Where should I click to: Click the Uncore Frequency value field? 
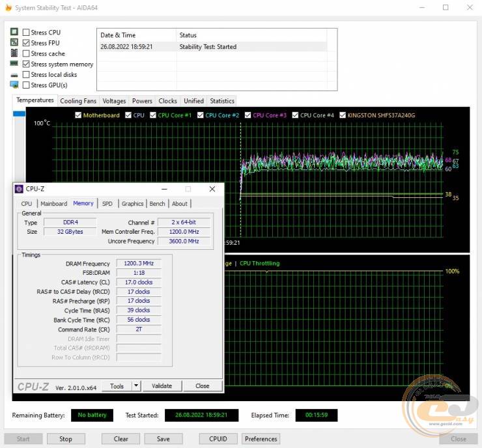(x=184, y=241)
